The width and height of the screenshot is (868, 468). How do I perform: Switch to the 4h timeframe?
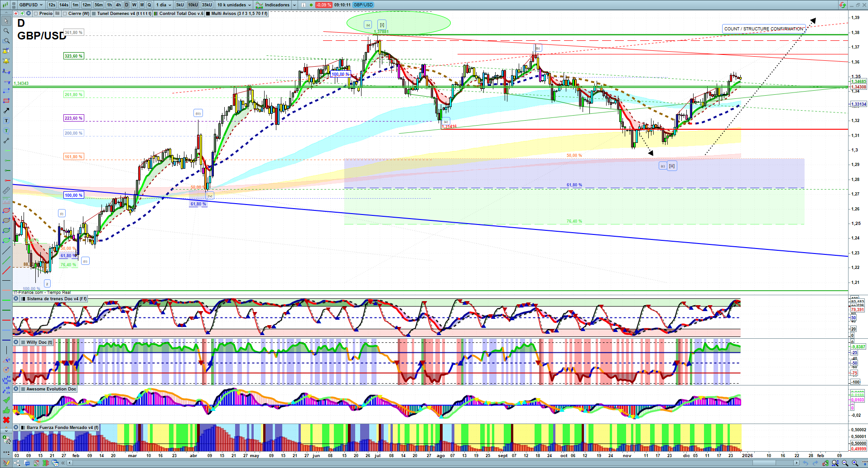pos(118,5)
